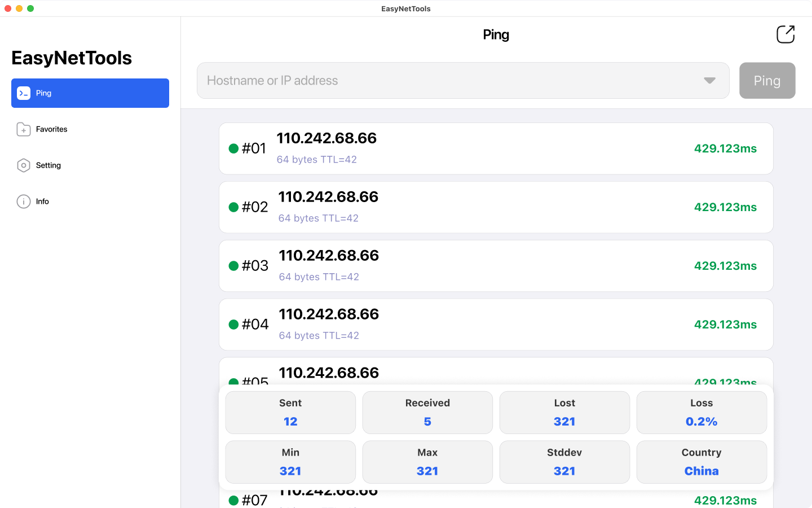Click the Sent 12 statistics card
Viewport: 812px width, 508px height.
click(x=290, y=413)
